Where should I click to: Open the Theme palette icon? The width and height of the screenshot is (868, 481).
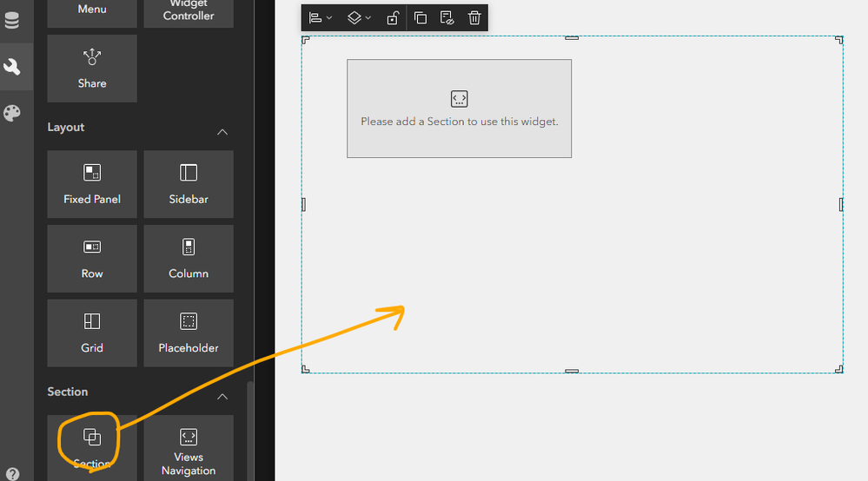11,113
